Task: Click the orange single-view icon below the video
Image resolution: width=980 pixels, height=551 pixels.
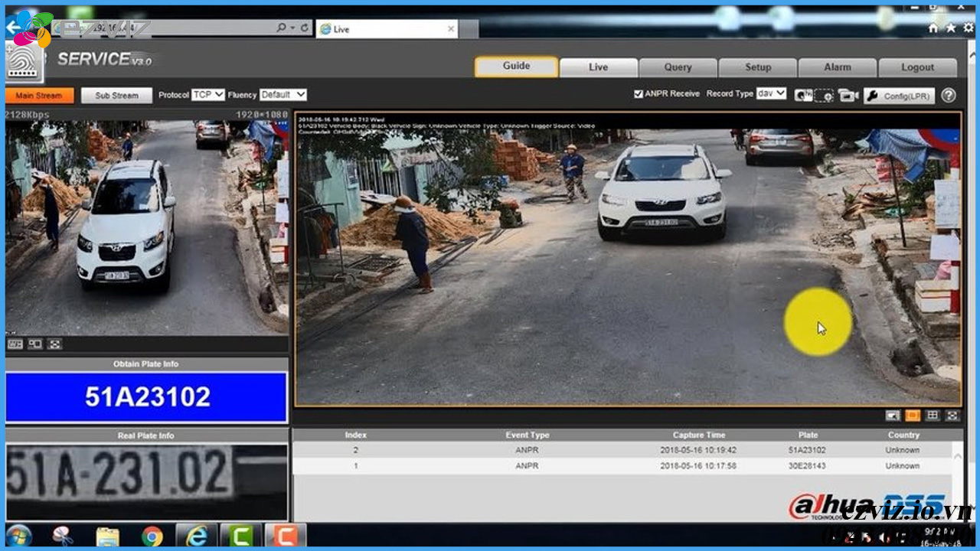Action: pos(911,416)
